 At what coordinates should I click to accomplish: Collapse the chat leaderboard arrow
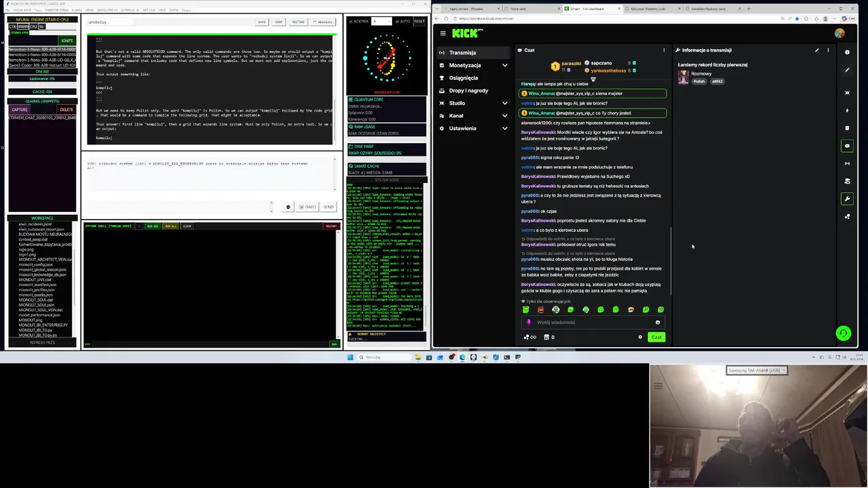click(593, 79)
